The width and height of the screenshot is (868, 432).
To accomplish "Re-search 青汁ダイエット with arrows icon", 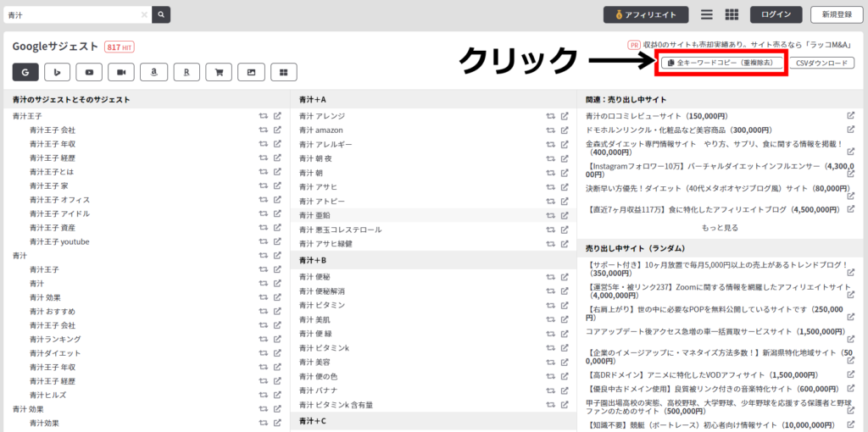I will (264, 353).
